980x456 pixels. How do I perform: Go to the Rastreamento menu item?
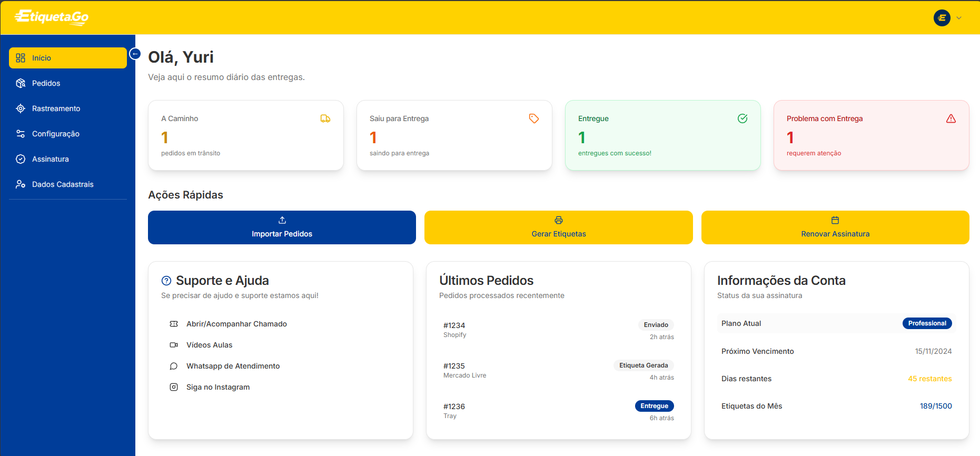tap(56, 108)
